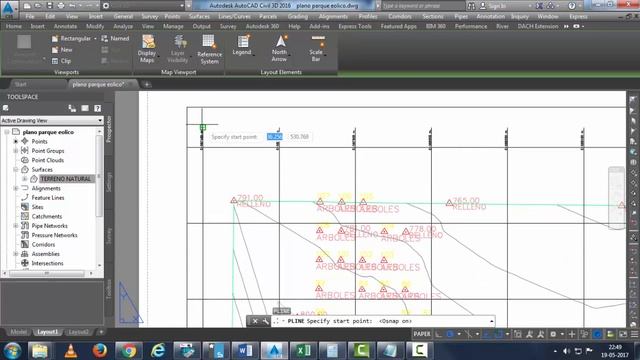Image resolution: width=640 pixels, height=360 pixels.
Task: Click the Toolspace help question-mark icon
Action: coord(98,108)
